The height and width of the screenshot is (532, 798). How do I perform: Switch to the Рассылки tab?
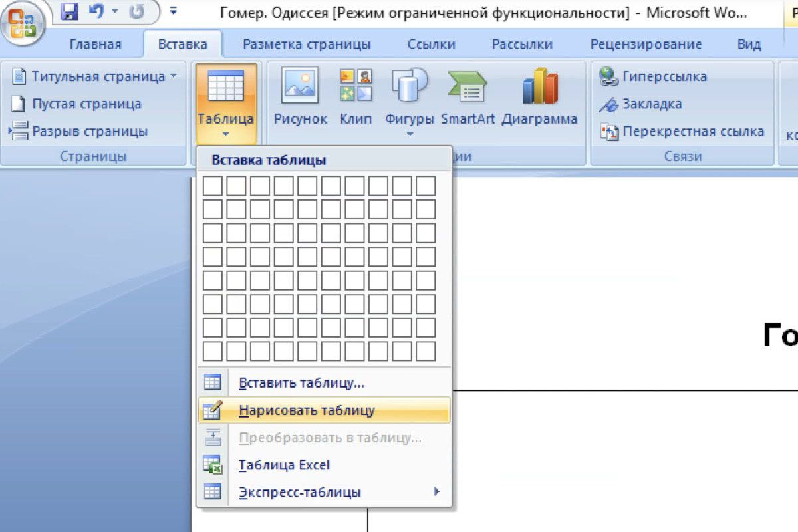(x=522, y=45)
